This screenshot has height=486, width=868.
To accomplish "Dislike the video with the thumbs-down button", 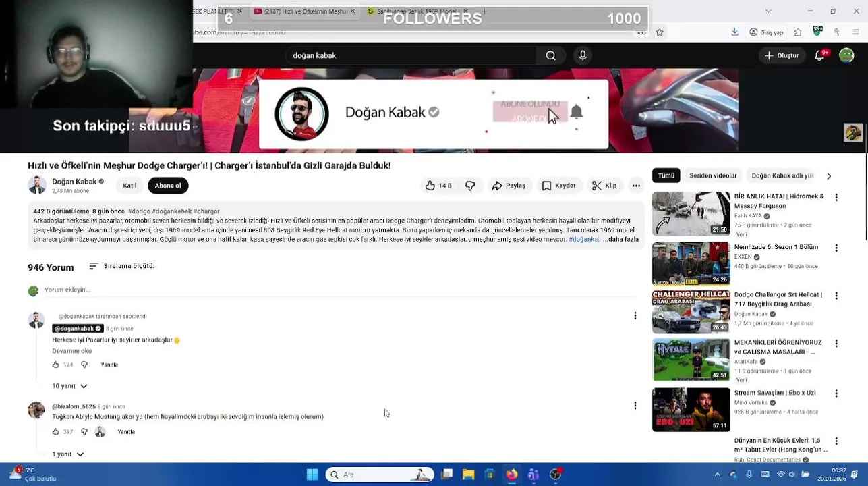I will (x=470, y=186).
